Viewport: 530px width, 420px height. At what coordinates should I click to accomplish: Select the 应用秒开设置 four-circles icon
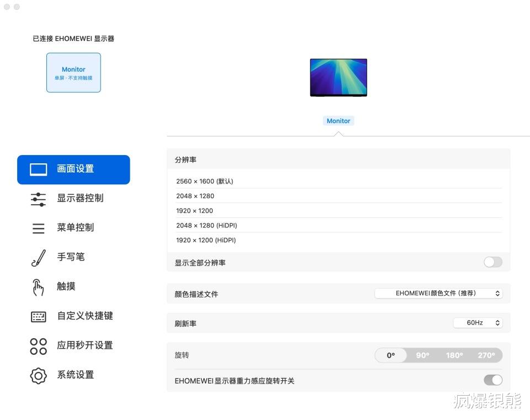point(39,347)
